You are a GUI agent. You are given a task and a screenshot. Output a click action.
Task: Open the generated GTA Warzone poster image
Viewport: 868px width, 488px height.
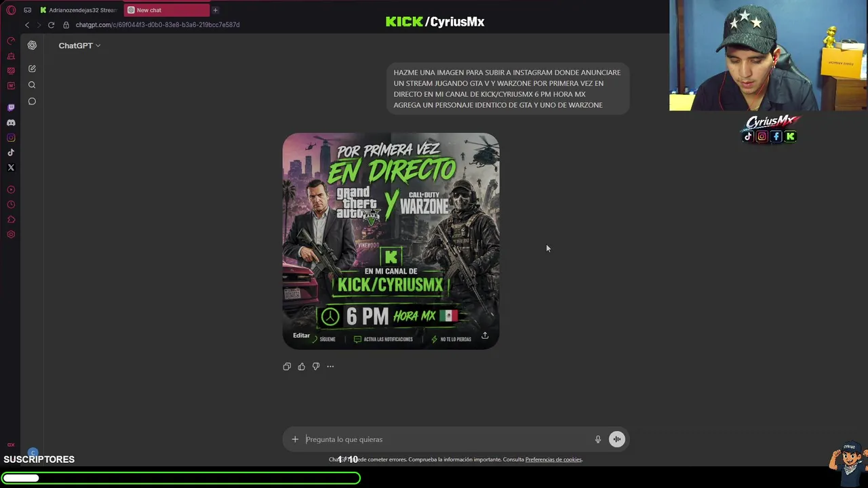pyautogui.click(x=391, y=241)
